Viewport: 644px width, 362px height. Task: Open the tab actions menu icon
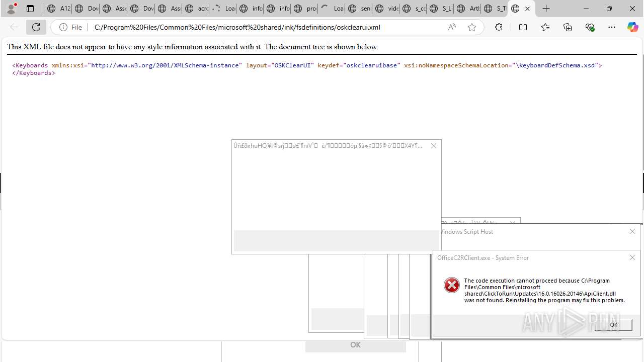[x=30, y=9]
